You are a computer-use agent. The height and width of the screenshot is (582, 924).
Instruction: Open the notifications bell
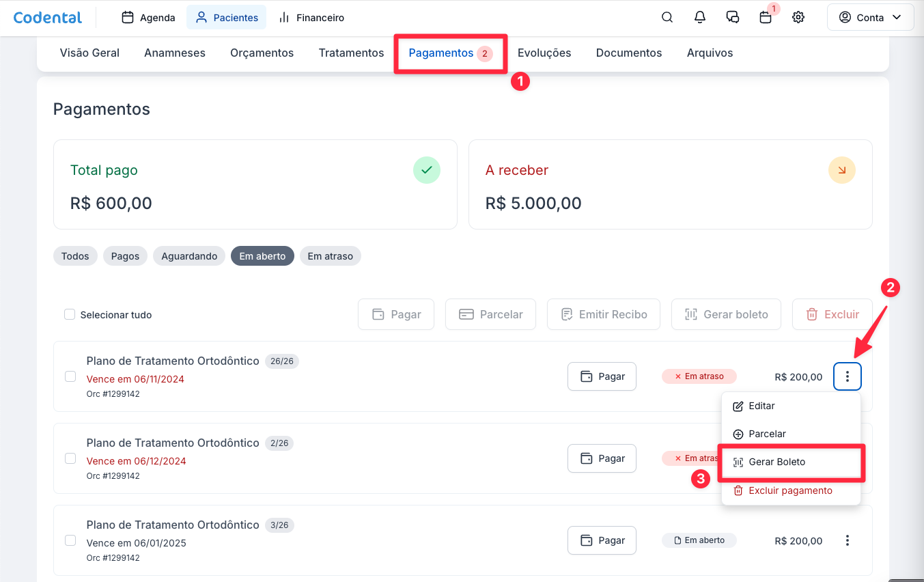[x=700, y=18]
